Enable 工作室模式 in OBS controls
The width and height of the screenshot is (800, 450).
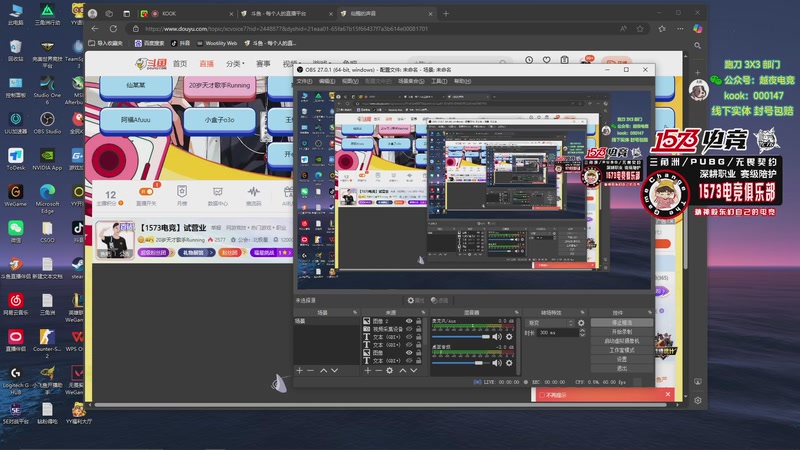pyautogui.click(x=621, y=350)
